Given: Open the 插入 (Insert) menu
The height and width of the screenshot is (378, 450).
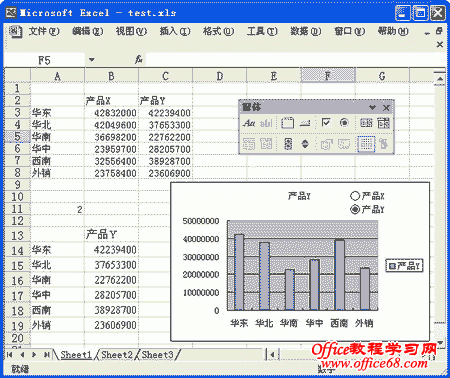Looking at the screenshot, I should pyautogui.click(x=175, y=31).
